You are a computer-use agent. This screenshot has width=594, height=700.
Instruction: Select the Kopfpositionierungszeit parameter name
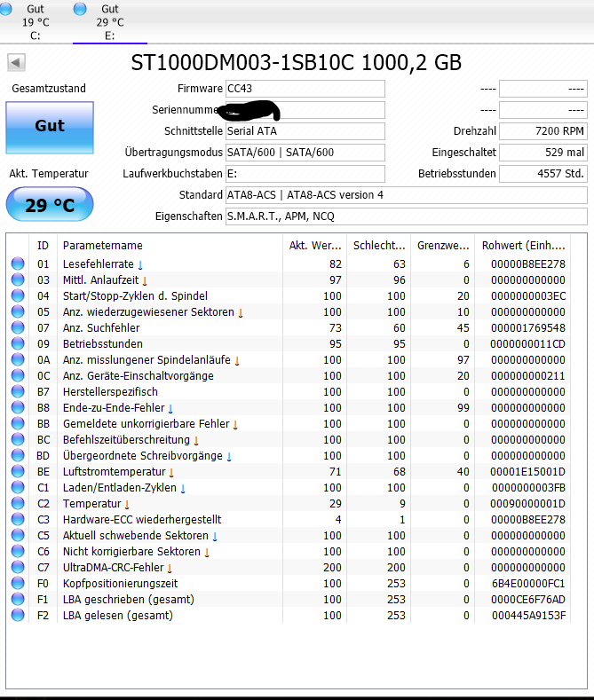point(120,584)
